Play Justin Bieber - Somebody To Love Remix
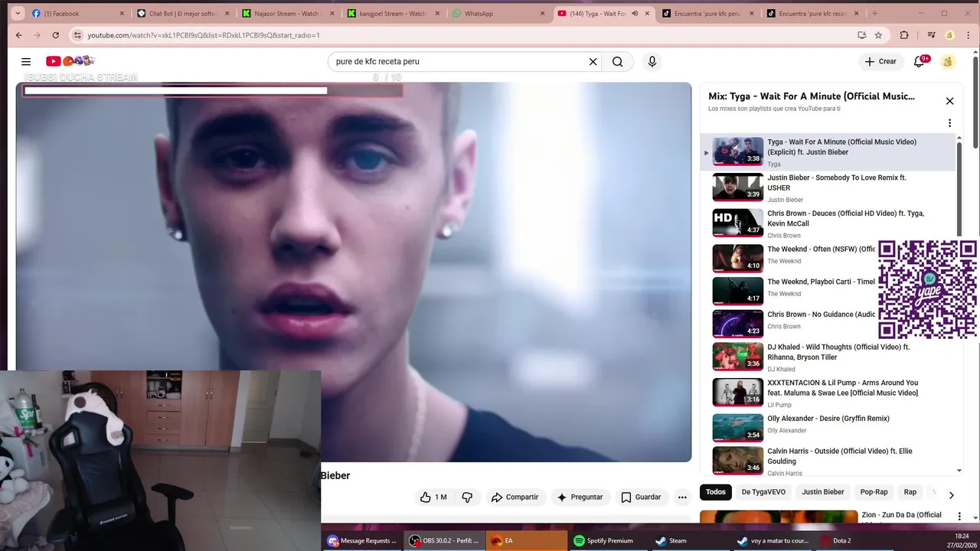 point(827,187)
